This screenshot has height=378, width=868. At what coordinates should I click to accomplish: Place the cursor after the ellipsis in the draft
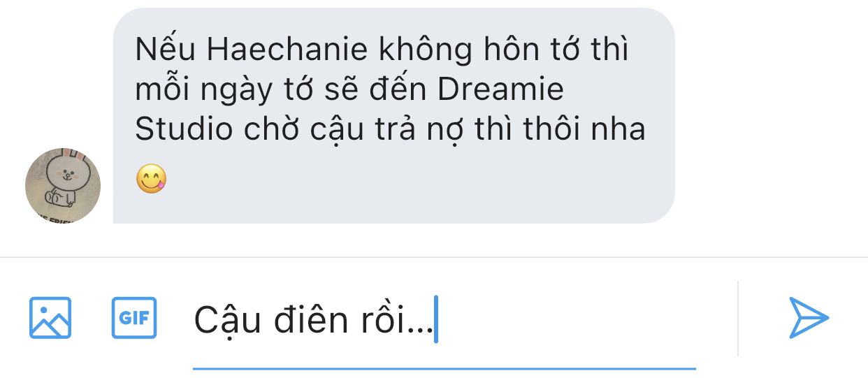(435, 320)
